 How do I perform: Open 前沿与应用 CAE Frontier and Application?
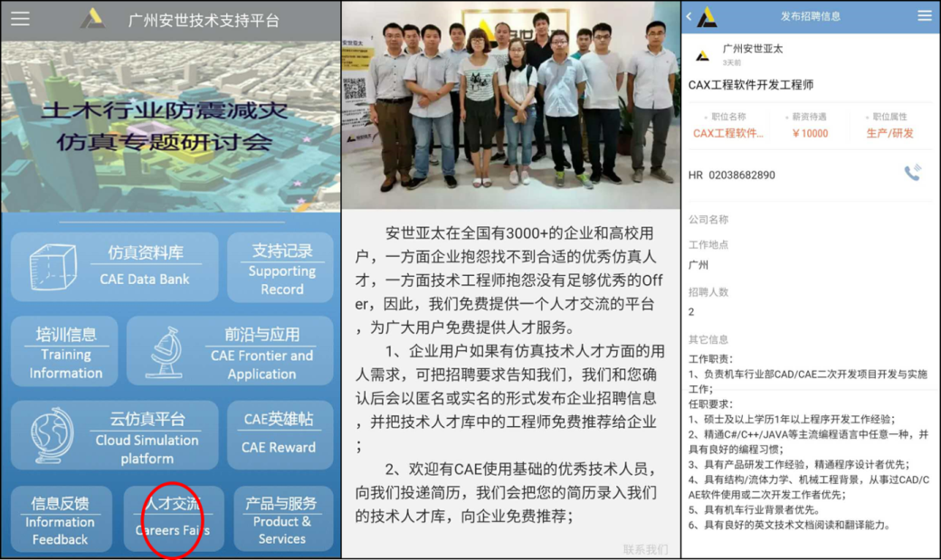click(230, 351)
